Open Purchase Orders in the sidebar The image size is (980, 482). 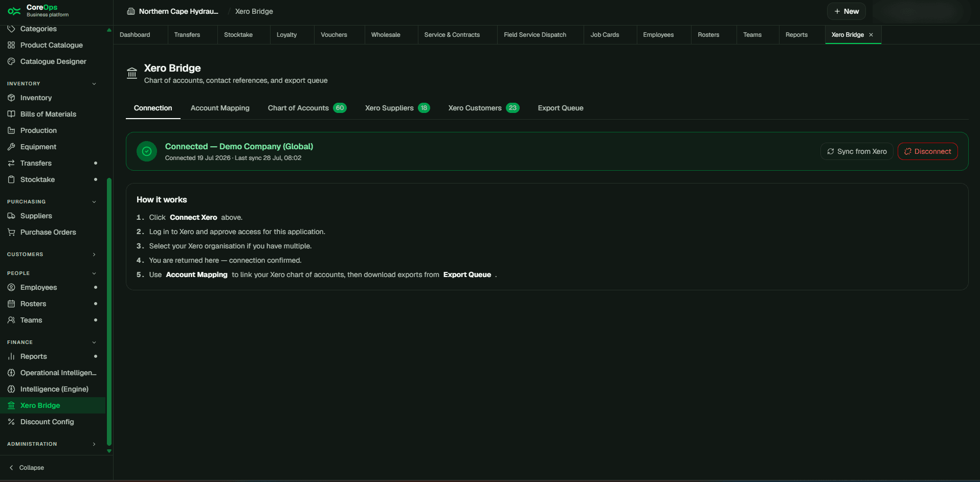pos(53,232)
